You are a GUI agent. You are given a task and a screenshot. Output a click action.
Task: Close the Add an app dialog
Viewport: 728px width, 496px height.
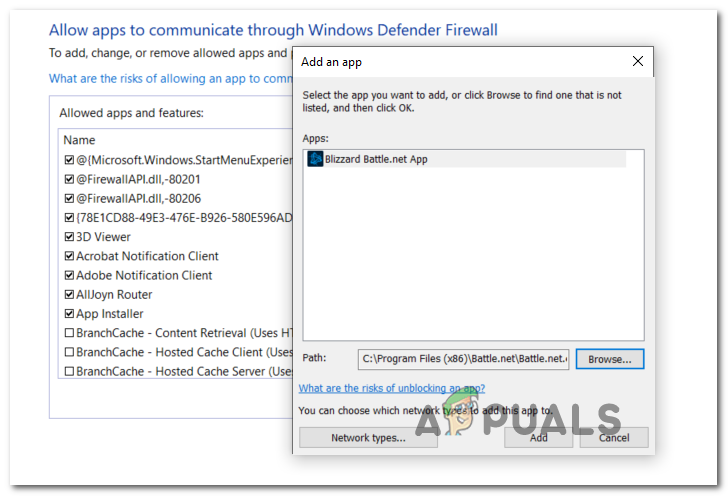click(x=638, y=61)
